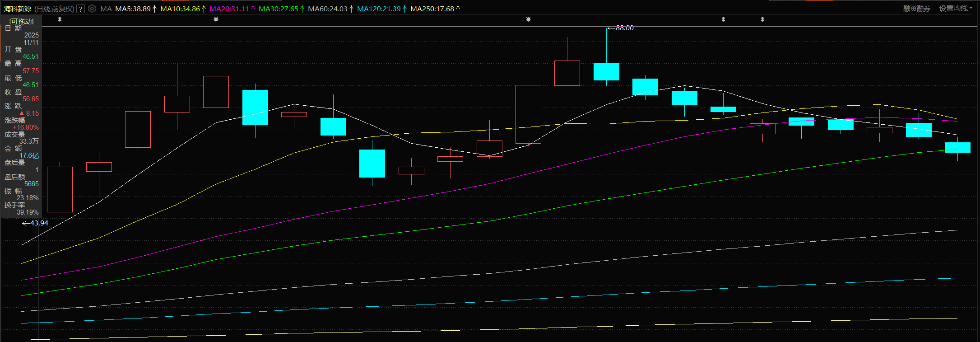Click the MA60:24.03 label
This screenshot has width=980, height=342.
point(327,9)
